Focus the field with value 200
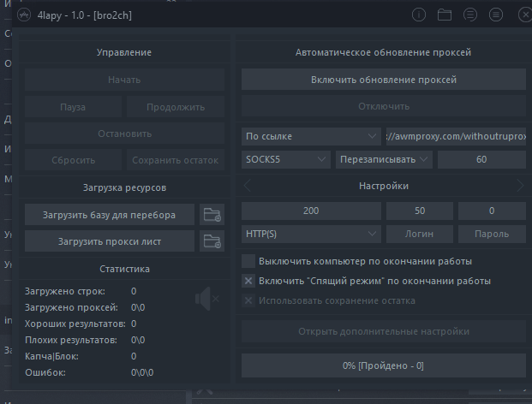 coord(311,211)
